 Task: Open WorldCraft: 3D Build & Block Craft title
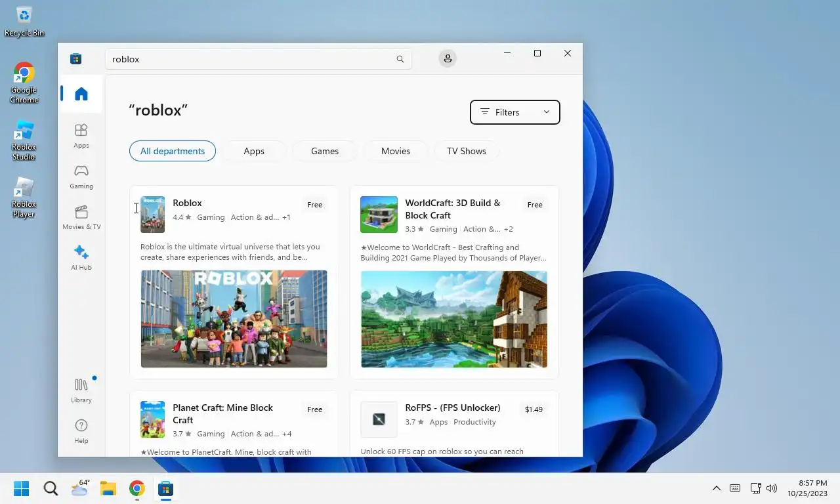[453, 209]
